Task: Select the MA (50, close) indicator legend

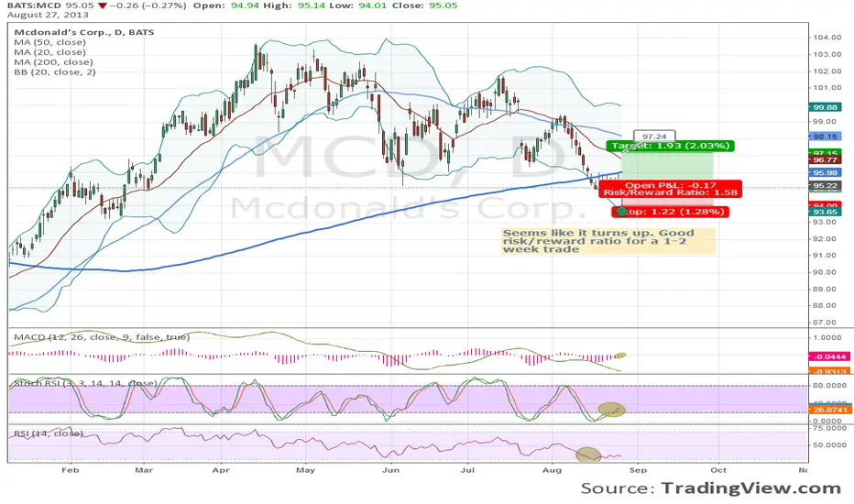Action: (49, 42)
